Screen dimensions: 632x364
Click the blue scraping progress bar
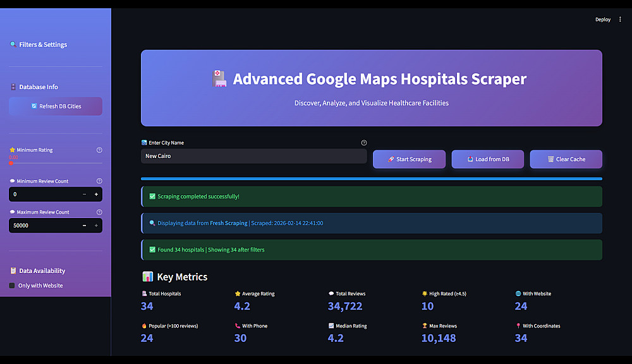click(x=372, y=179)
